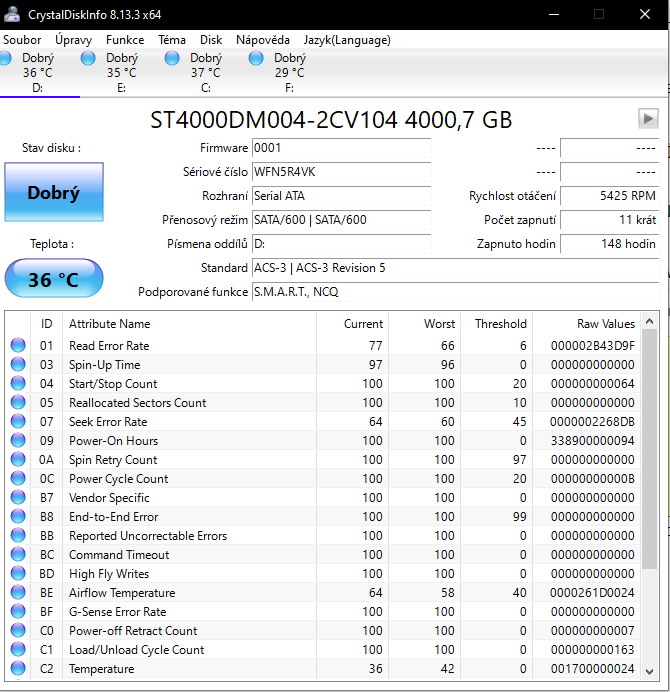
Task: Click status orb of Temperature row
Action: coord(18,668)
